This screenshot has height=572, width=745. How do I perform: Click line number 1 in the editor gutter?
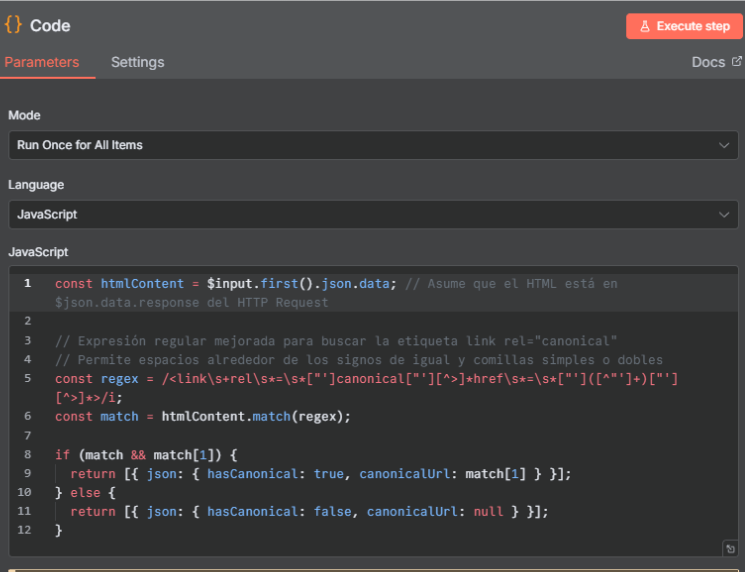[28, 284]
